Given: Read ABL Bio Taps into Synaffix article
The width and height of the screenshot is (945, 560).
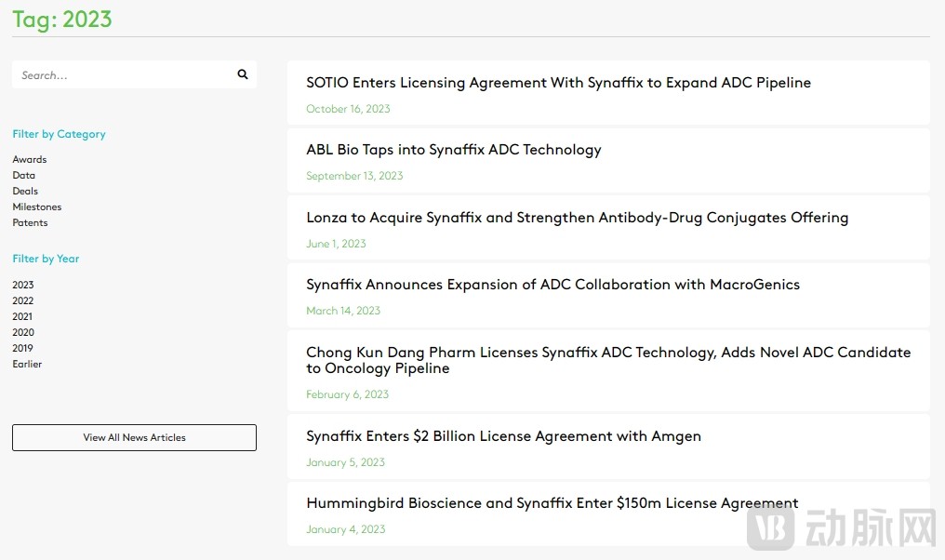Looking at the screenshot, I should [454, 150].
